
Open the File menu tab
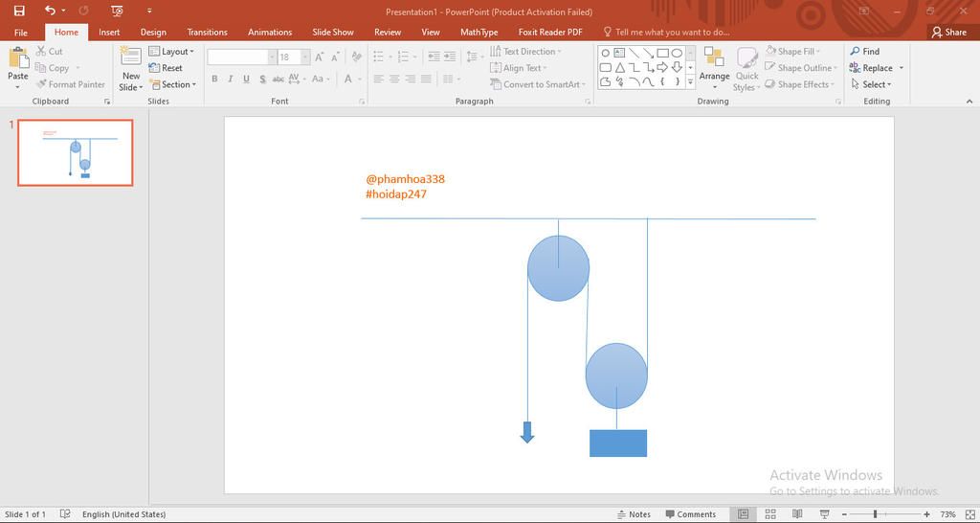[21, 33]
